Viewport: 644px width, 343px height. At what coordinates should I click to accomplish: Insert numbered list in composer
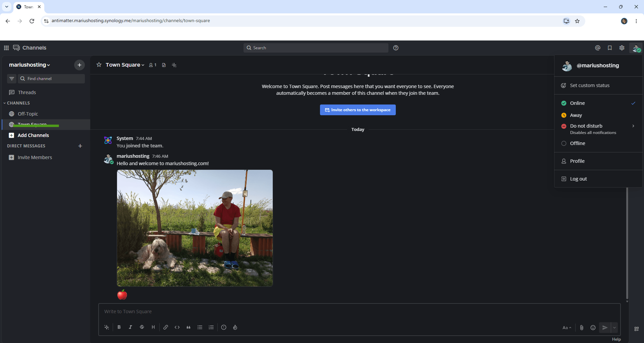[x=211, y=327]
